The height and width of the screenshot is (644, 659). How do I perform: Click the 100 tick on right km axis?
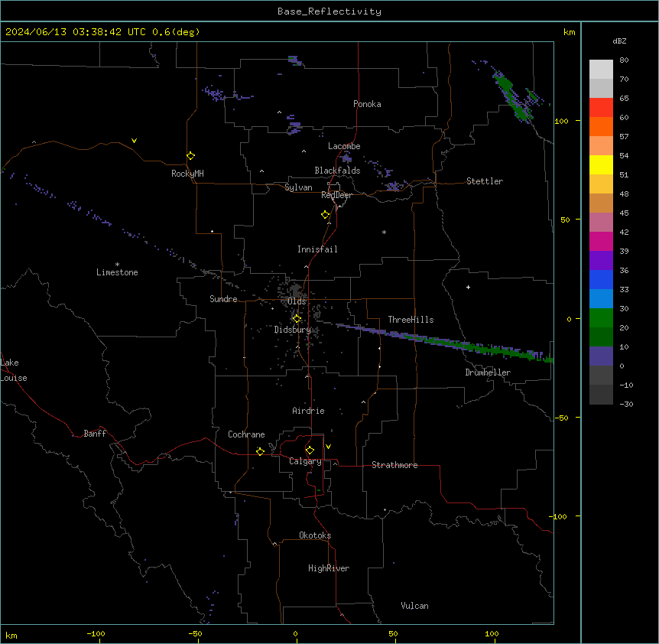[561, 121]
